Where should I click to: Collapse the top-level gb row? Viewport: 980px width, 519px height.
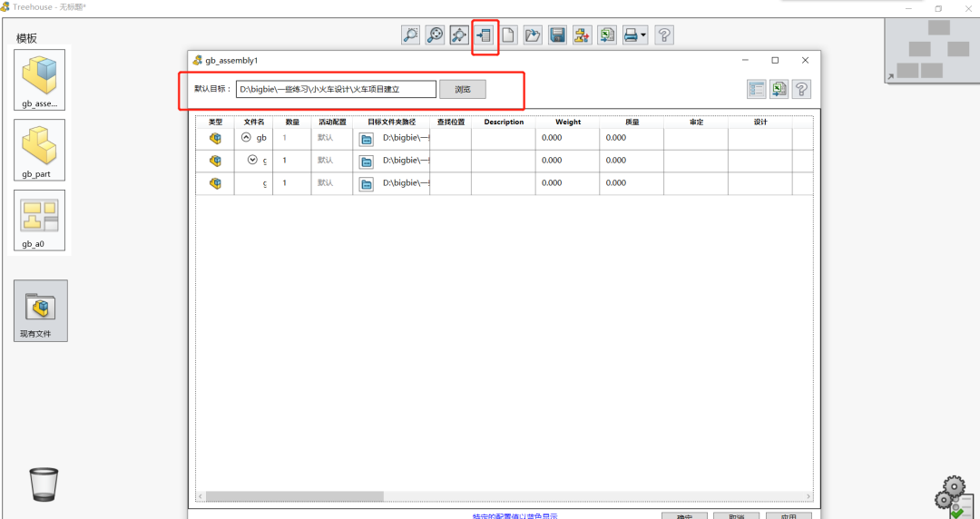(246, 137)
